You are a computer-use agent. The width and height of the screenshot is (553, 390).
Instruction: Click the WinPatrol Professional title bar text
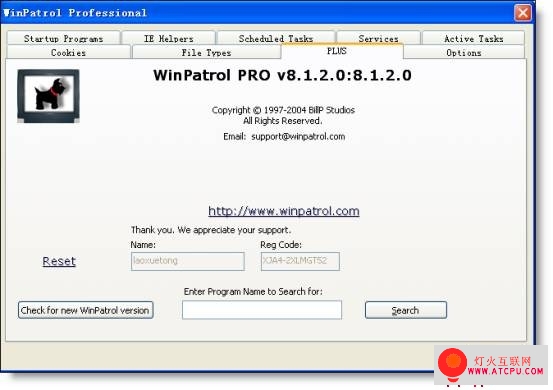pyautogui.click(x=75, y=13)
